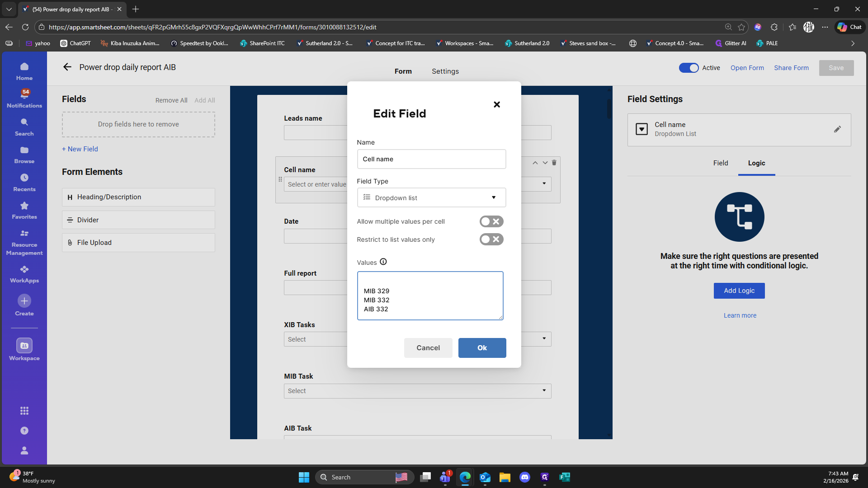Open the Learn more link
The height and width of the screenshot is (488, 868).
pos(740,315)
